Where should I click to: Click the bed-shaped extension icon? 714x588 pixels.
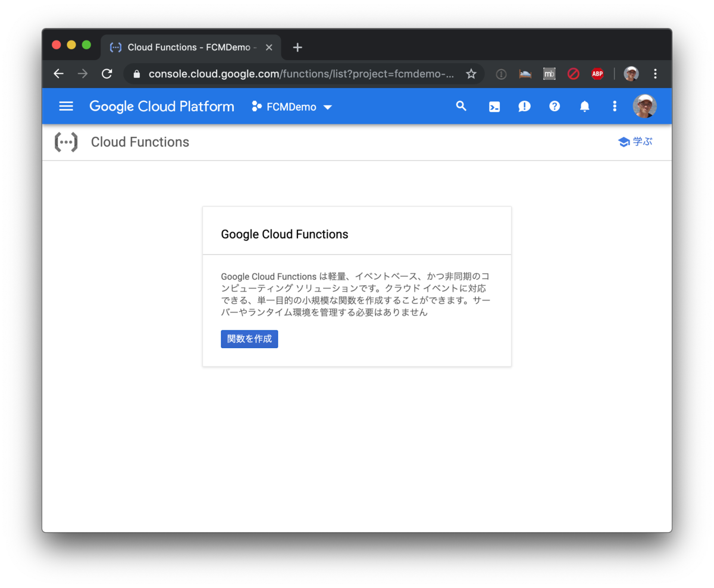coord(525,74)
